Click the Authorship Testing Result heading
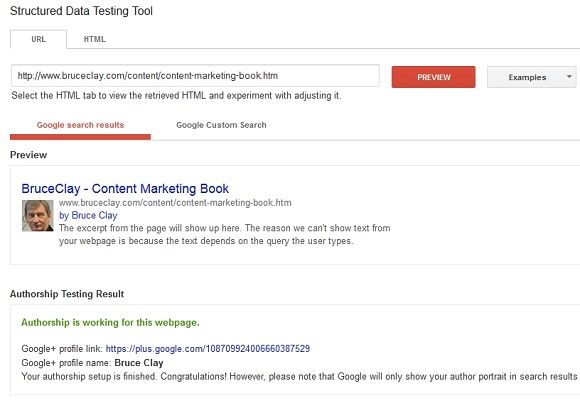Image resolution: width=580 pixels, height=403 pixels. [x=67, y=294]
